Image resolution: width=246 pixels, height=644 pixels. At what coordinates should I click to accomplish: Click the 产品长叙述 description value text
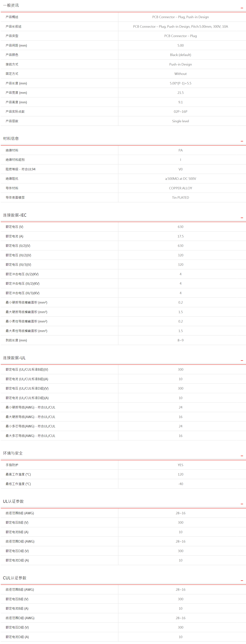click(180, 26)
